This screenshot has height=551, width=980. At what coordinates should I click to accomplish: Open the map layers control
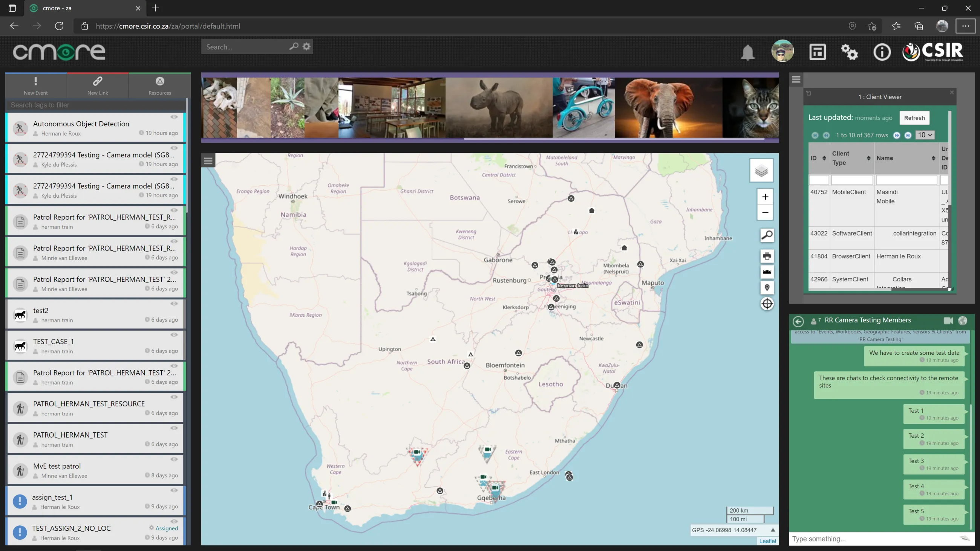click(x=761, y=171)
